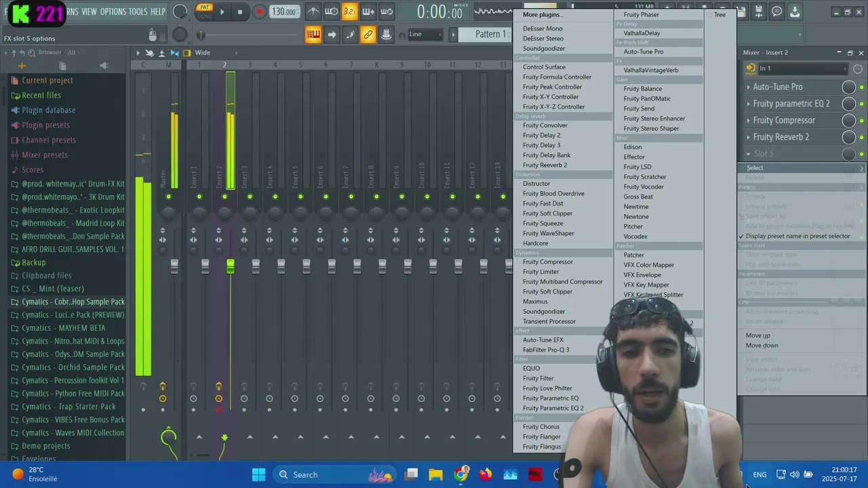This screenshot has height=488, width=868.
Task: Click the Insert 2 volume fader
Action: [231, 266]
